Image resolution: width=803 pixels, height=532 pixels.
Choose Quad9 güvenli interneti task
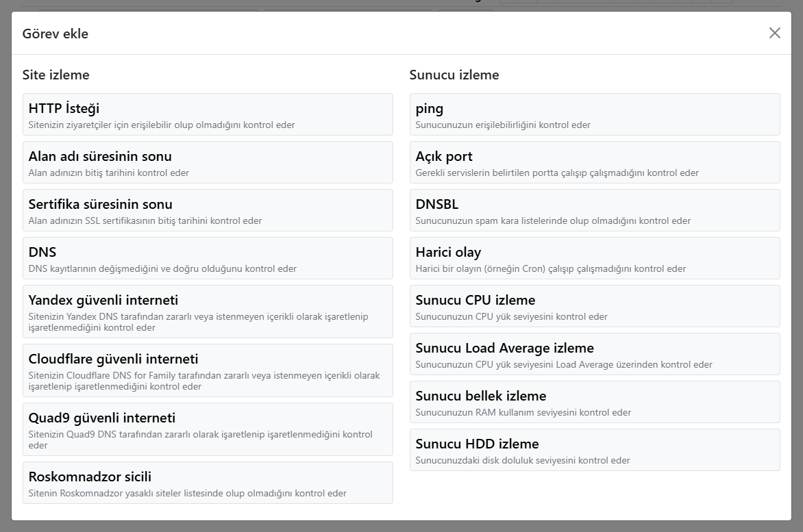208,429
